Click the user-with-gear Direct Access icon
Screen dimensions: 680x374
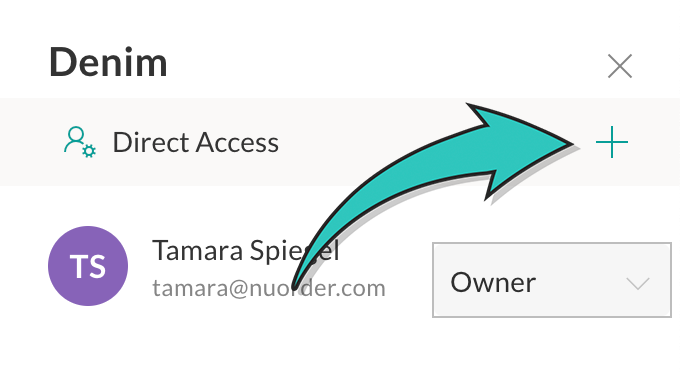(x=80, y=142)
